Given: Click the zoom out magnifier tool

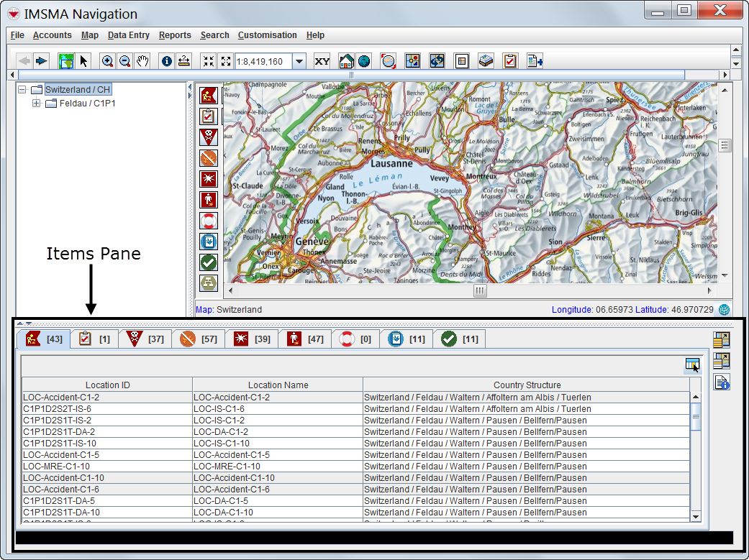Looking at the screenshot, I should pos(124,61).
